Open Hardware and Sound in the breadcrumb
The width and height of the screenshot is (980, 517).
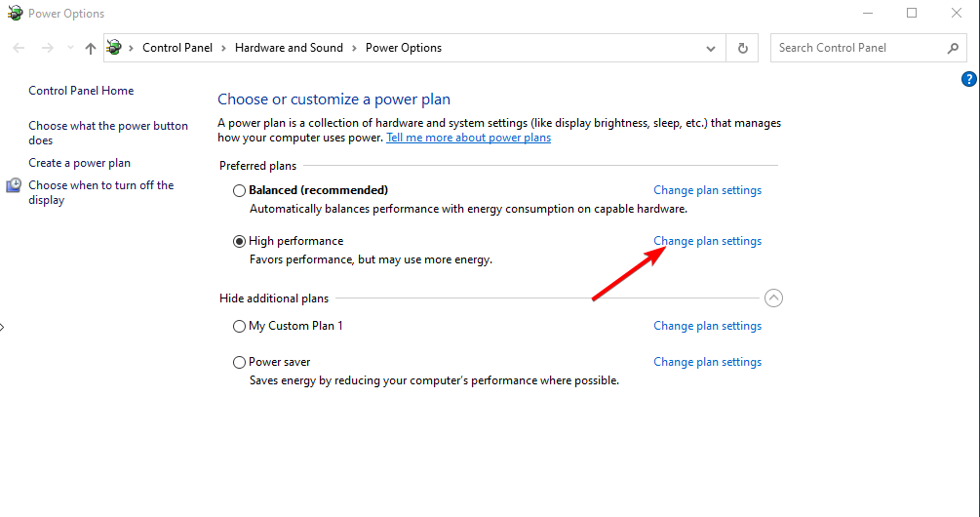(x=289, y=48)
